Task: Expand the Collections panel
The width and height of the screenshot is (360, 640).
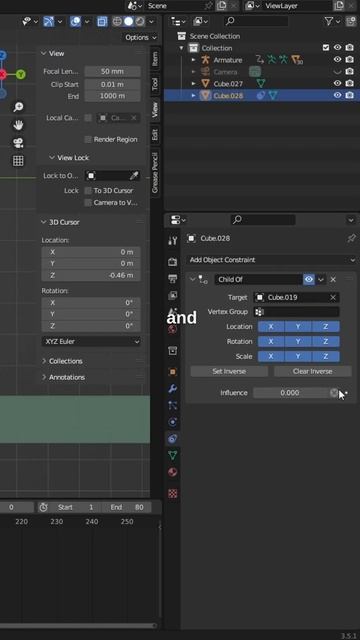Action: (x=44, y=361)
